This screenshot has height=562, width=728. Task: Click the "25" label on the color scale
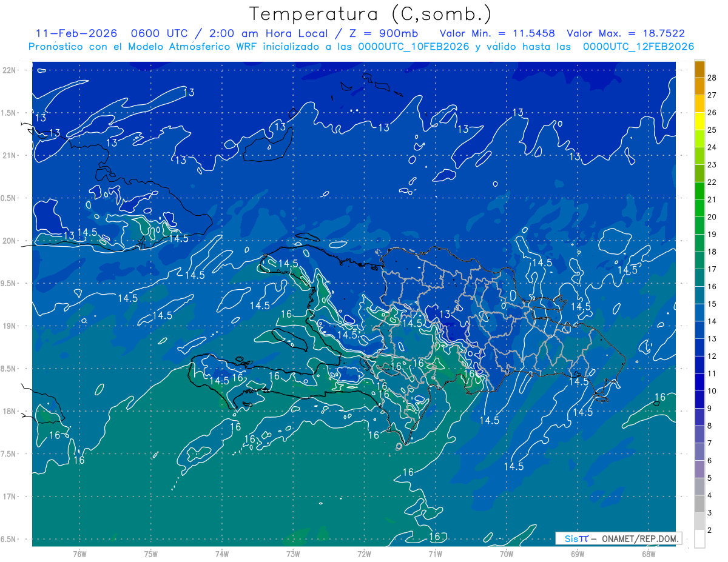(712, 130)
